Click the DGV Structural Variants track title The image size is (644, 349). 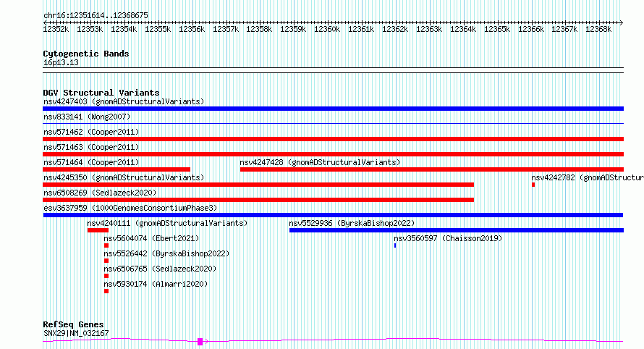(101, 93)
